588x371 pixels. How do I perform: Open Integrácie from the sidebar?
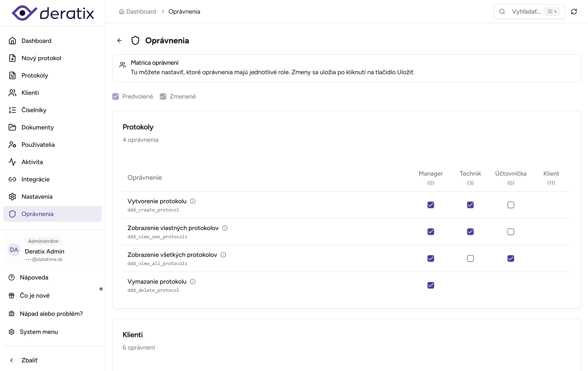point(35,179)
